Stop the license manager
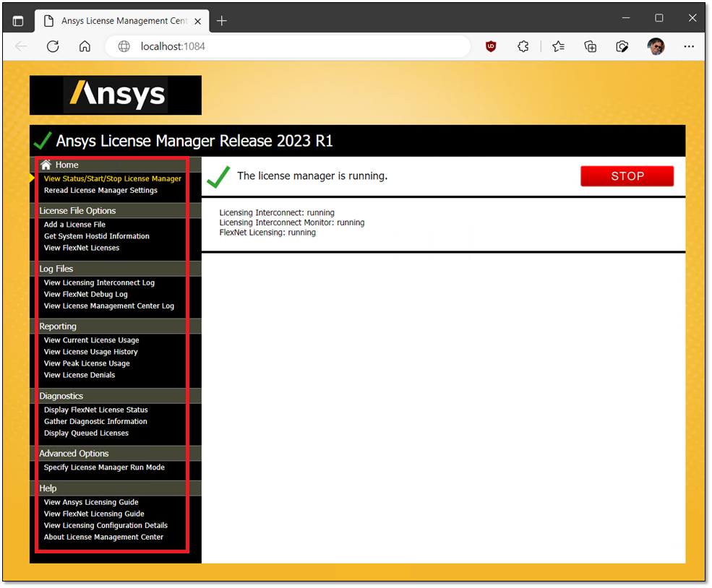 pos(627,176)
